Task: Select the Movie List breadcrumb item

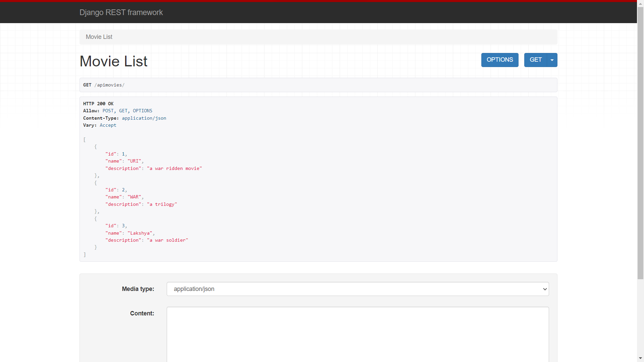Action: [99, 37]
